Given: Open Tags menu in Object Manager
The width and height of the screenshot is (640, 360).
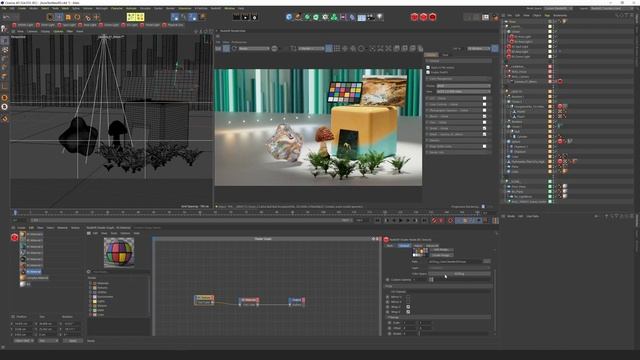Looking at the screenshot, I should point(547,15).
